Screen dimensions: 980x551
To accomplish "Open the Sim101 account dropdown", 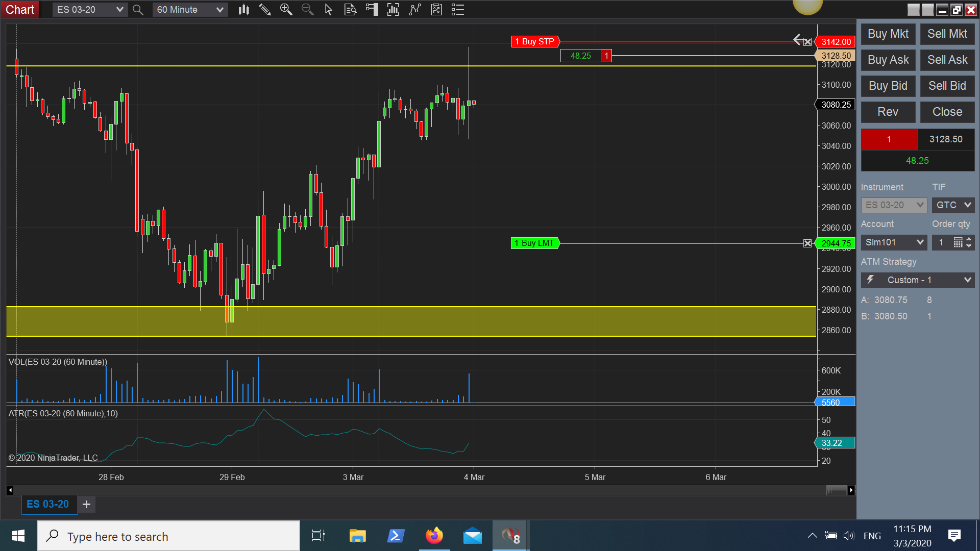I will tap(894, 242).
